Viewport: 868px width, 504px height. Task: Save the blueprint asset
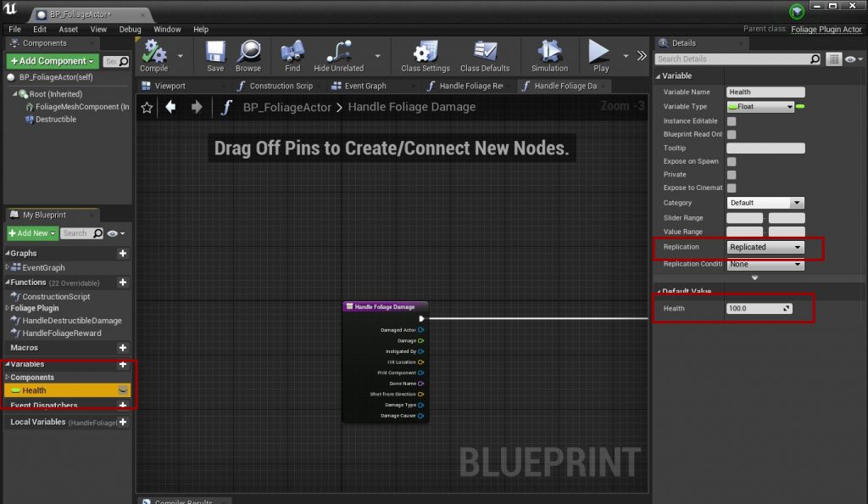click(215, 56)
